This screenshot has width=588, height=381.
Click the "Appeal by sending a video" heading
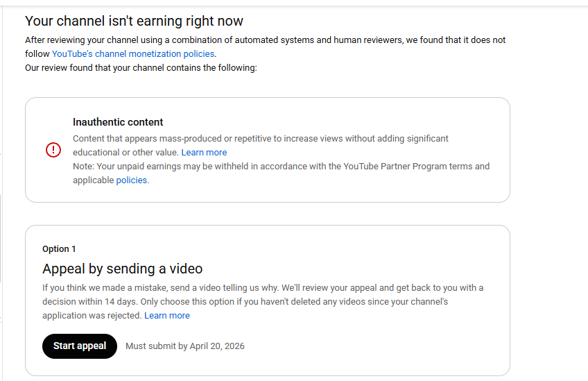point(122,269)
